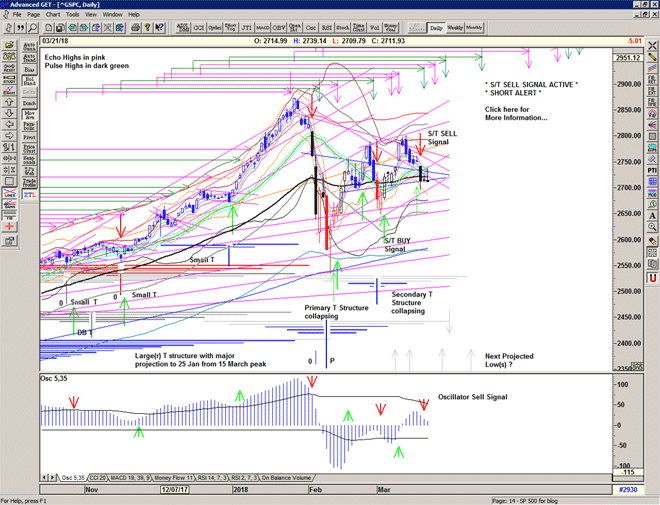Select the PTI icon on right toolbar
This screenshot has width=660, height=505.
[x=652, y=171]
